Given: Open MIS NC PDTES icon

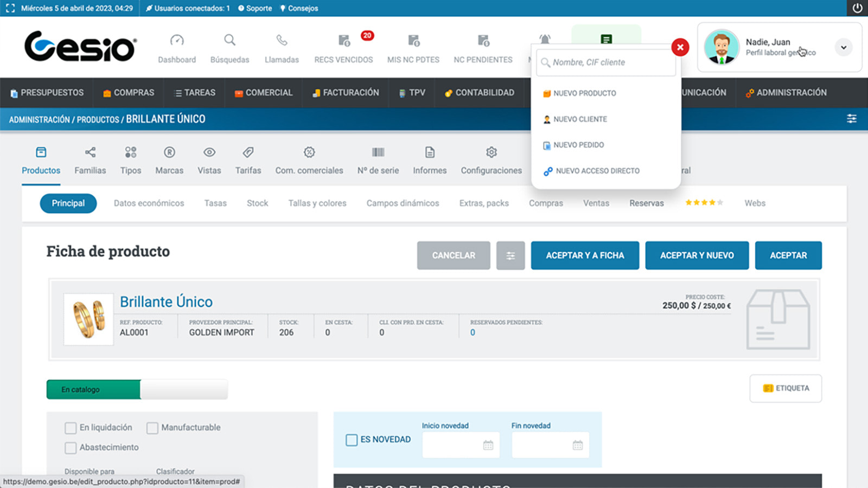Looking at the screenshot, I should (x=414, y=41).
